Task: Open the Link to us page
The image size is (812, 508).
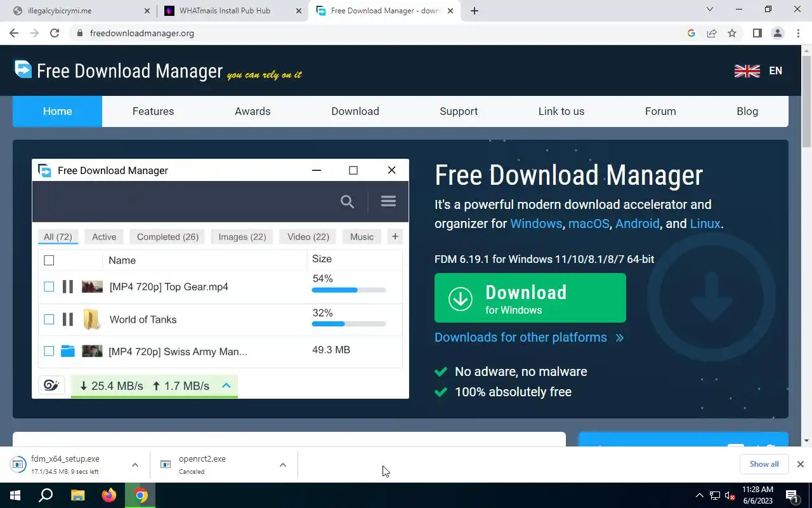Action: point(561,111)
